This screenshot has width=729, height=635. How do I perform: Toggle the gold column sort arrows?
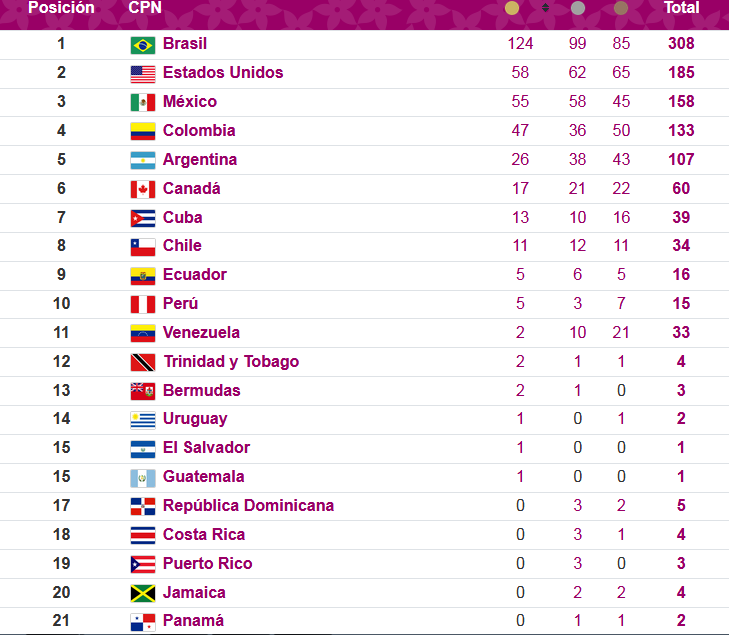click(545, 7)
